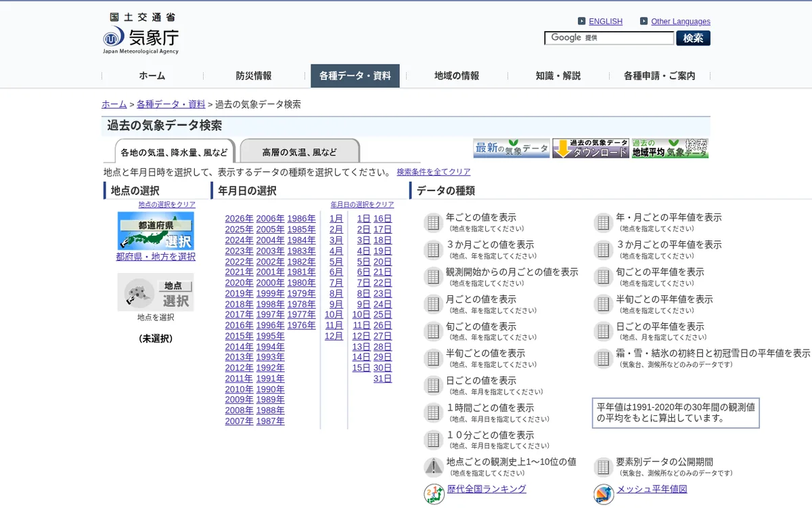Screen dimensions: 812x508
Task: Click table icon for 旬ごとの値を表示
Action: tap(433, 331)
